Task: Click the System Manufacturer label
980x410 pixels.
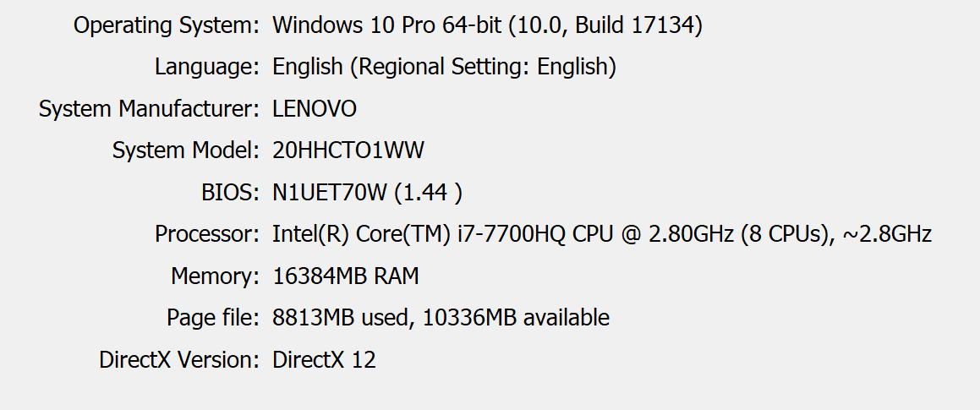Action: coord(149,109)
